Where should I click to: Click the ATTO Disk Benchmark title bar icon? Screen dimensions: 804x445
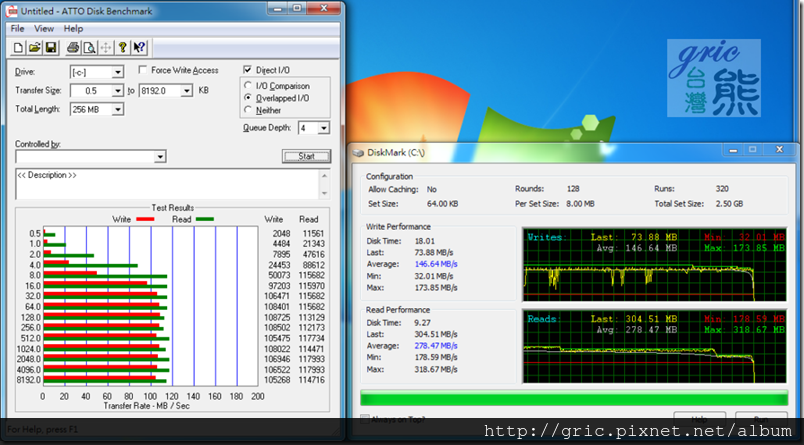(x=11, y=10)
